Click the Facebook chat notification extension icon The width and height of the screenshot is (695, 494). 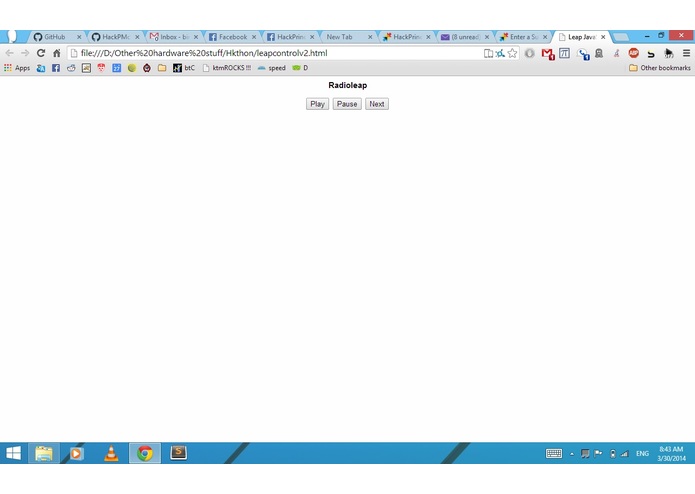pyautogui.click(x=583, y=54)
